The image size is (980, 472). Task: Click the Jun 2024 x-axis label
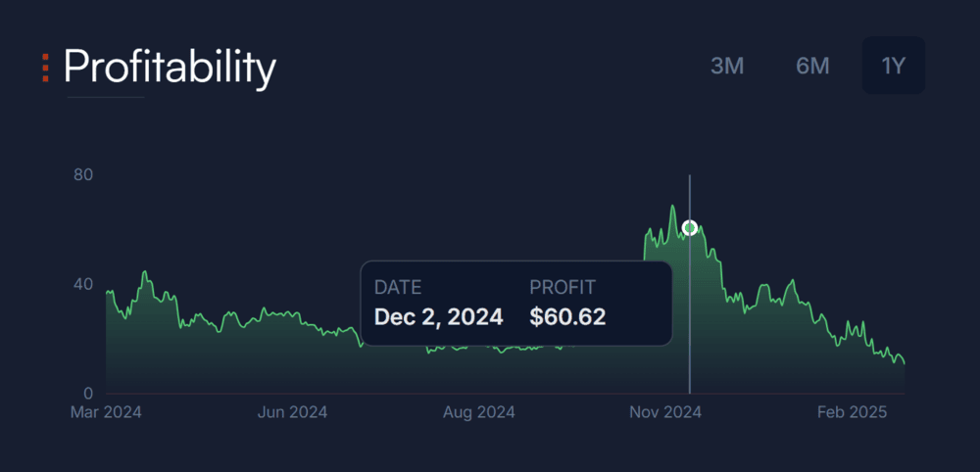tap(292, 412)
